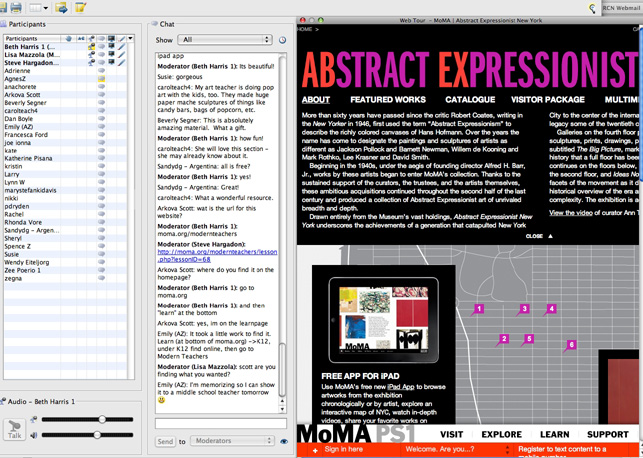Click the HOME breadcrumb link
Viewport: 643px width, 458px height.
pos(305,29)
